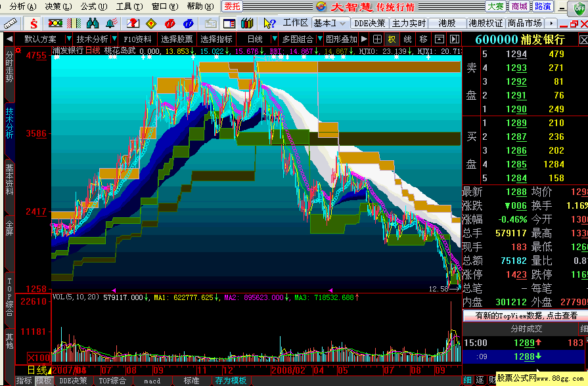Click the 商城 button
Screen dimensions: 588x386
coord(520,7)
